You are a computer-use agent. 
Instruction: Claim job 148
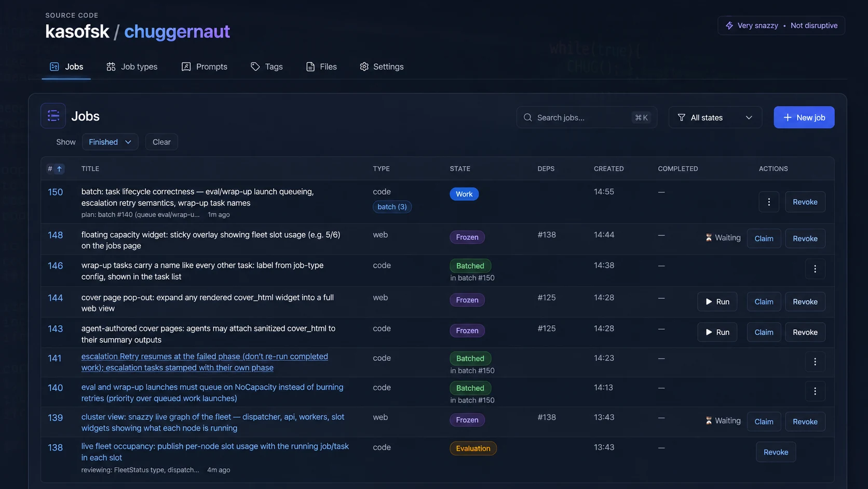764,239
